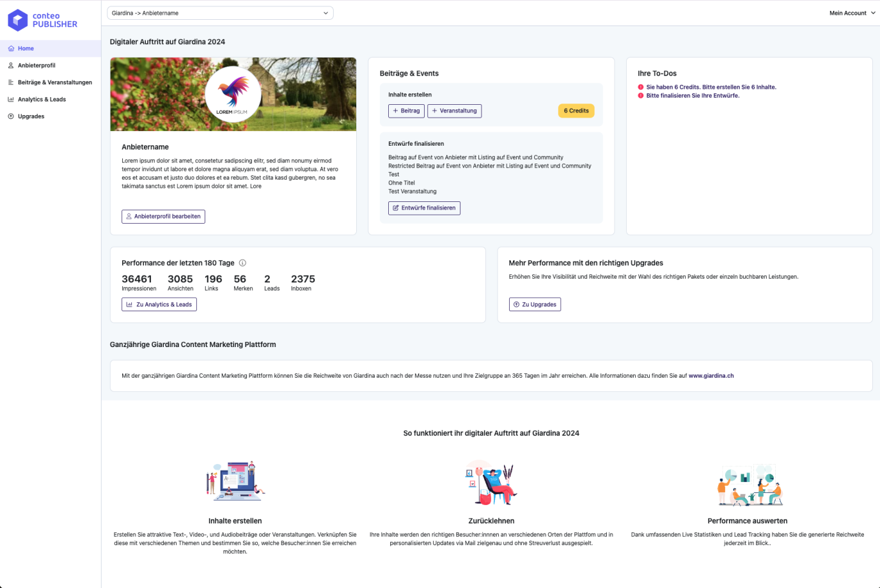Click the Upgrades arrow-circle icon in sidebar
The image size is (880, 588).
[11, 116]
